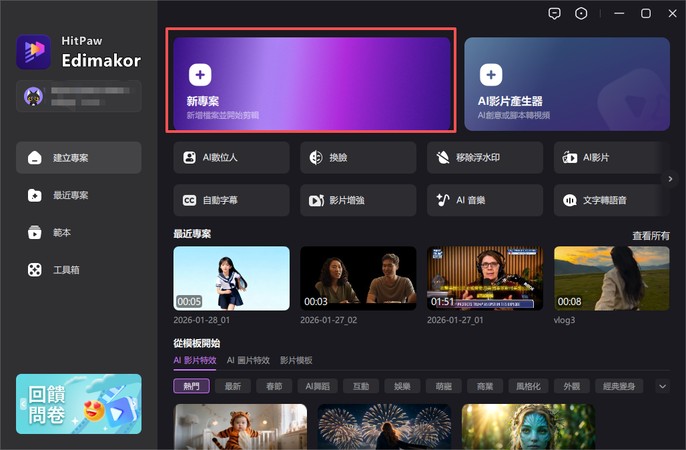The image size is (686, 450).
Task: Create a 新專案 new project
Action: 312,84
